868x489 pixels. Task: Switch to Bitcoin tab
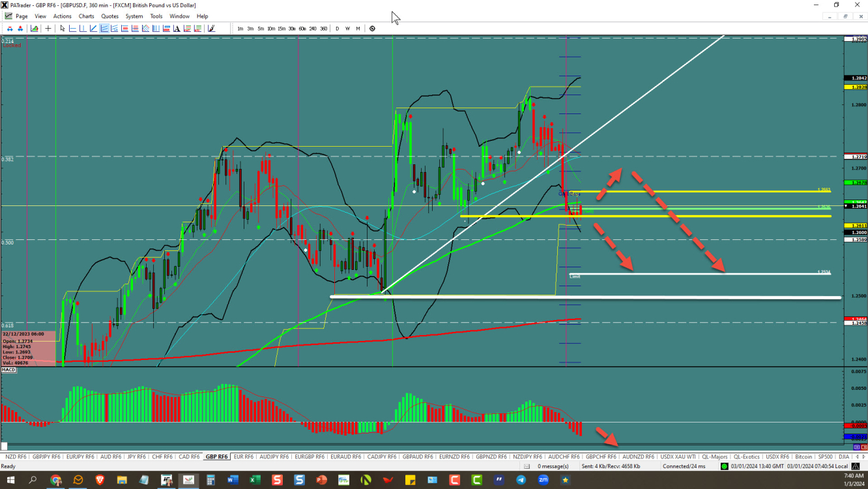click(803, 456)
